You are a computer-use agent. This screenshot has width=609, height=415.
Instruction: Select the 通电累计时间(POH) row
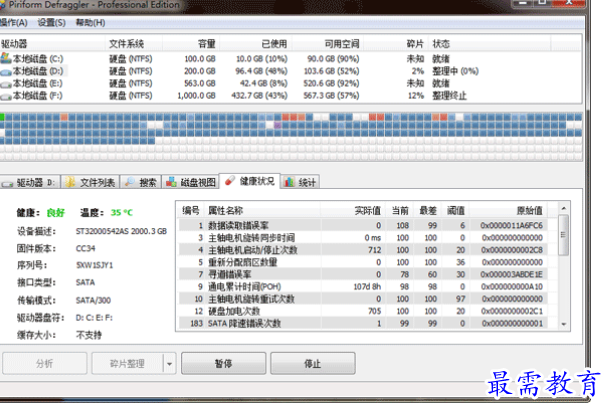pos(363,287)
